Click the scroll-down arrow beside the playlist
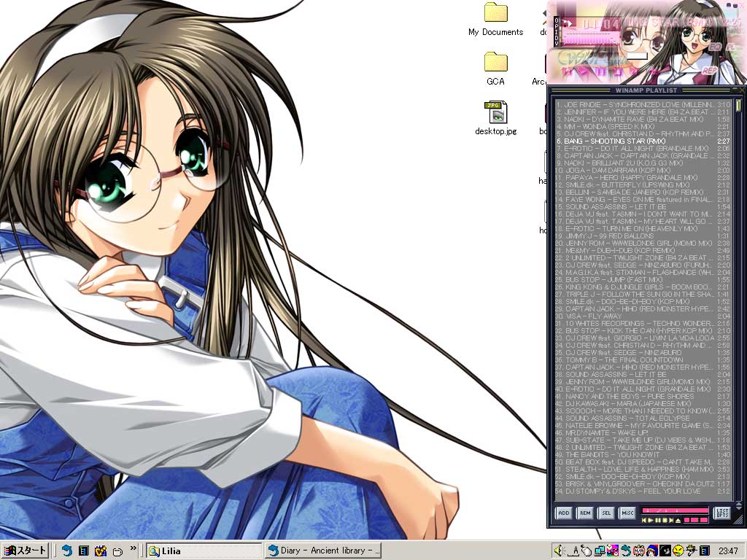Viewport: 747px width, 560px height. point(739,508)
